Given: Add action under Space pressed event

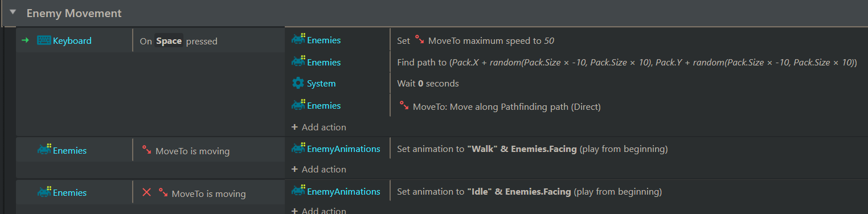Looking at the screenshot, I should point(319,127).
